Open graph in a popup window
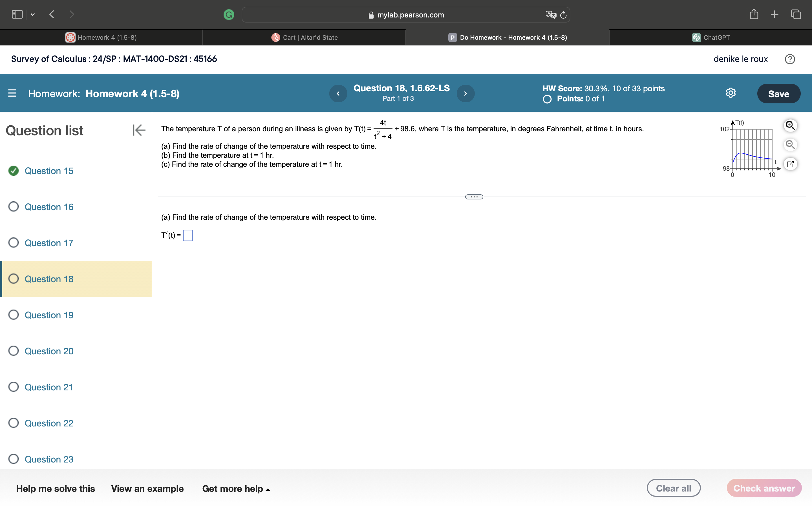 (x=790, y=164)
